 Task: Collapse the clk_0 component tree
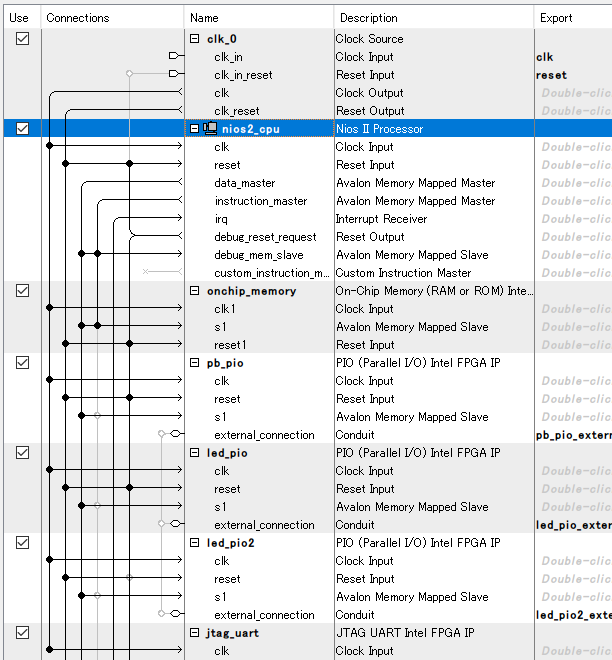(195, 39)
